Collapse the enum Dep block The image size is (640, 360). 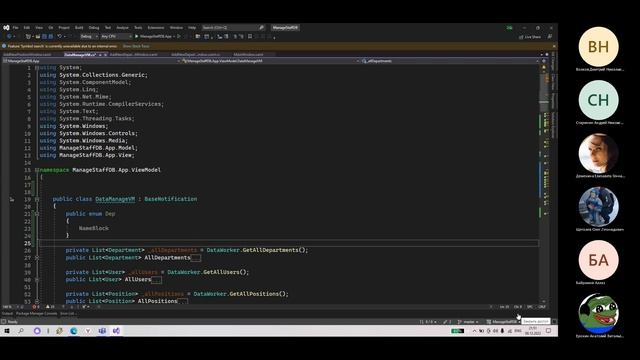pos(37,214)
